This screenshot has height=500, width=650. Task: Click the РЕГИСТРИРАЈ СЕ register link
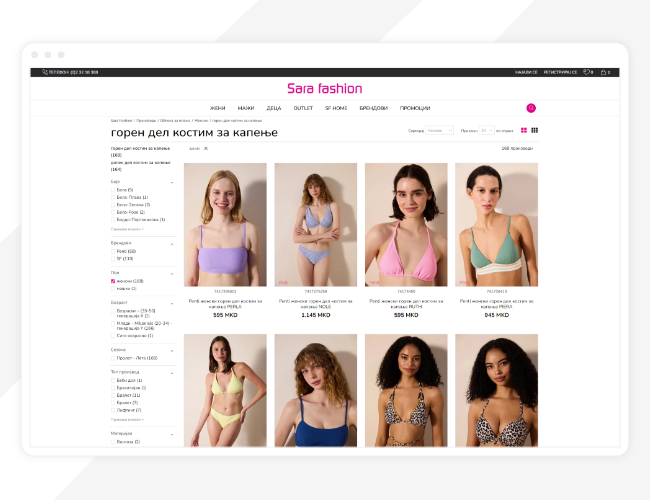[560, 72]
